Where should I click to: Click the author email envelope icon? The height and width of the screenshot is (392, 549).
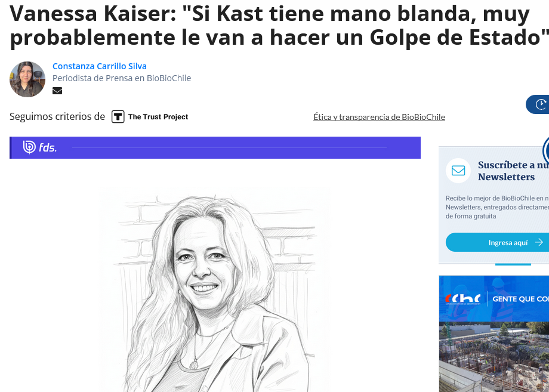[57, 91]
